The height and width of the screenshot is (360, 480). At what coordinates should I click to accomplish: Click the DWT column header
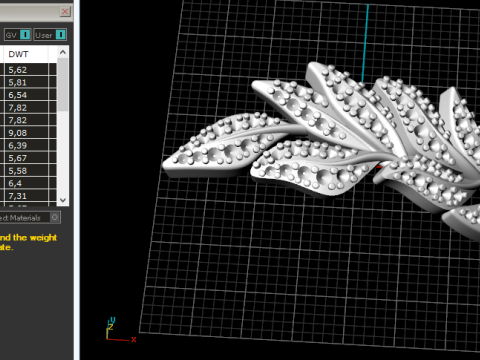(26, 54)
